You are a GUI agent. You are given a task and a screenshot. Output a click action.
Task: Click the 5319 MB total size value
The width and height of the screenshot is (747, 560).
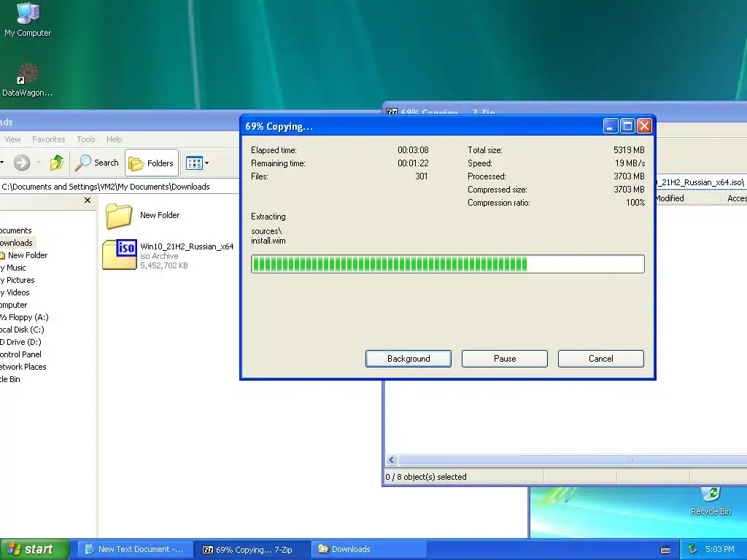point(629,150)
